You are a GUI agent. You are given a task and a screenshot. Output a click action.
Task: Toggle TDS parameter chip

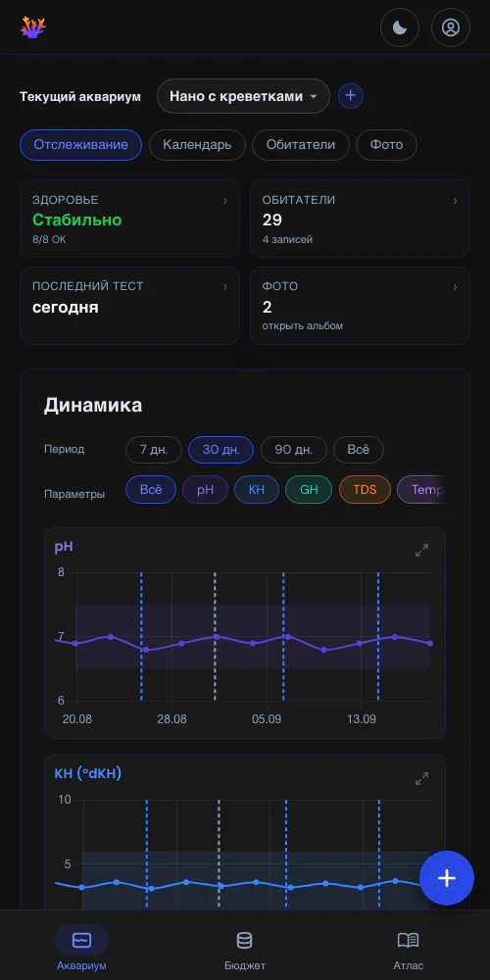[x=365, y=489]
